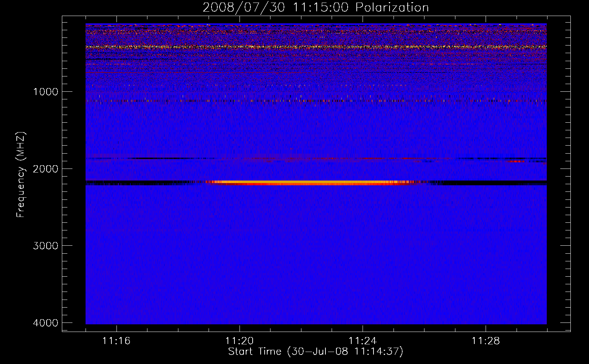Screen dimensions: 589x364
Task: Click the 11:16 time tick label
Action: [x=116, y=341]
